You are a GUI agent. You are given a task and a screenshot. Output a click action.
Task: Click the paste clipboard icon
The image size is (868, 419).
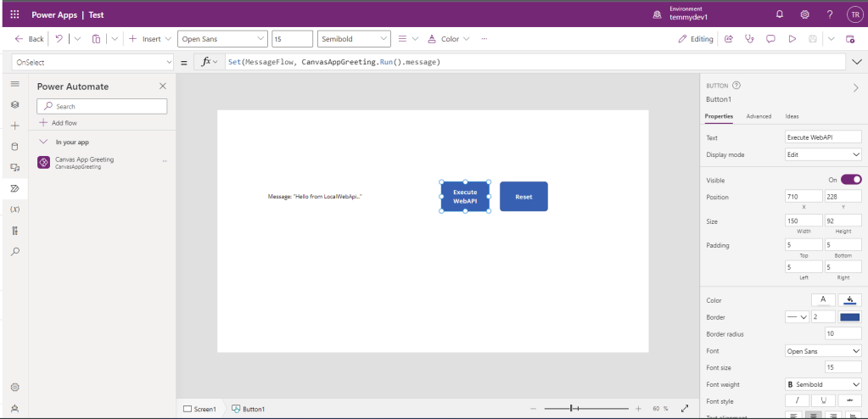(97, 39)
